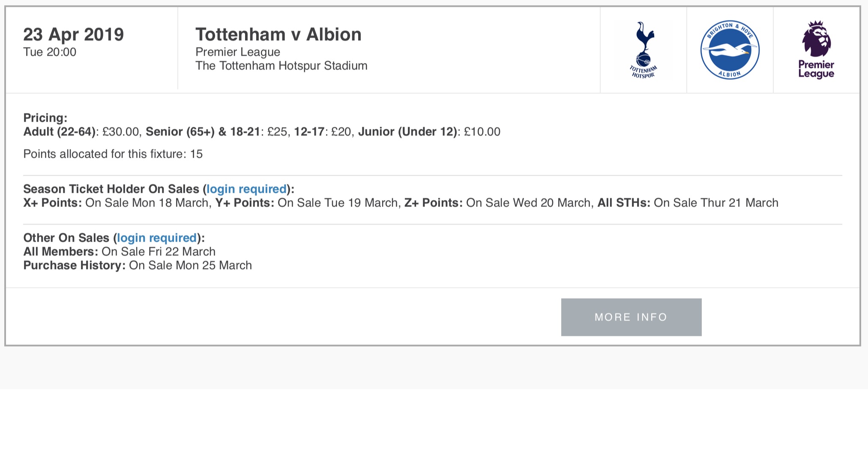Click the Pricing heading
The image size is (868, 449).
(x=45, y=118)
